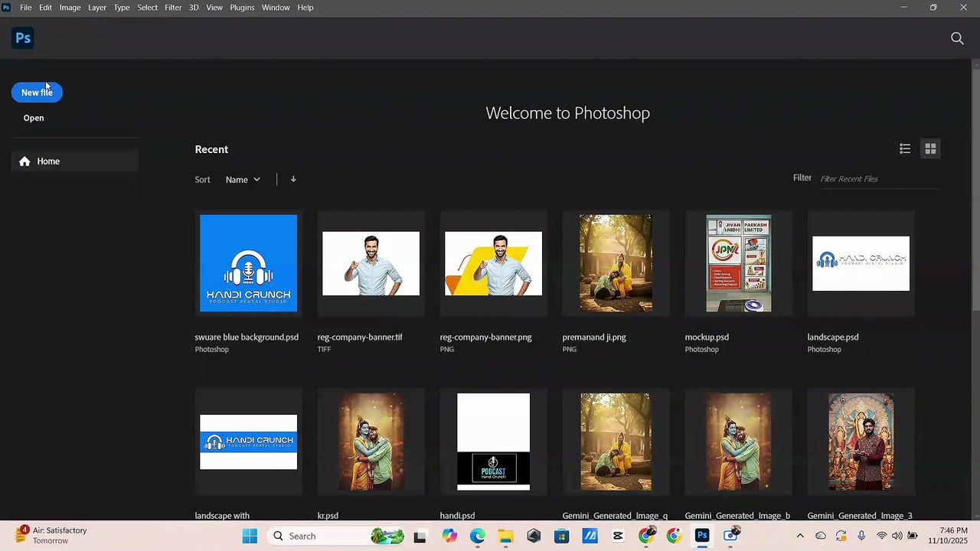
Task: Open the search magnifier at top right
Action: 957,38
